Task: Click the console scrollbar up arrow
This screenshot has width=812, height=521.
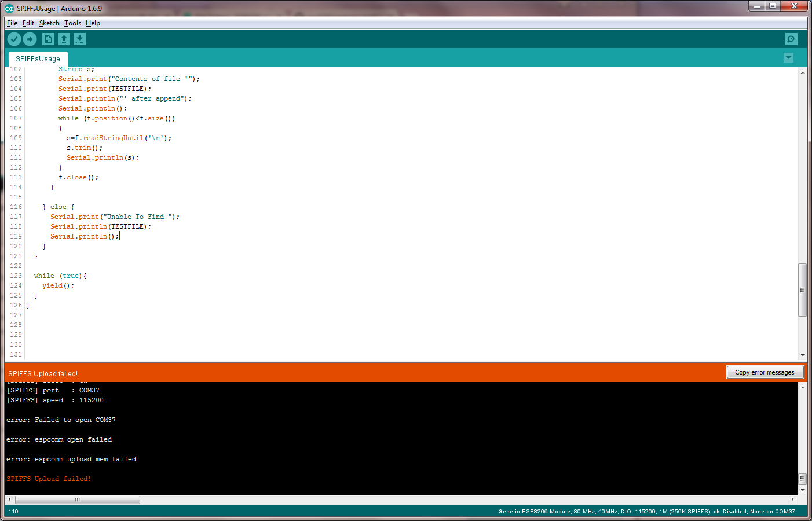Action: 802,387
